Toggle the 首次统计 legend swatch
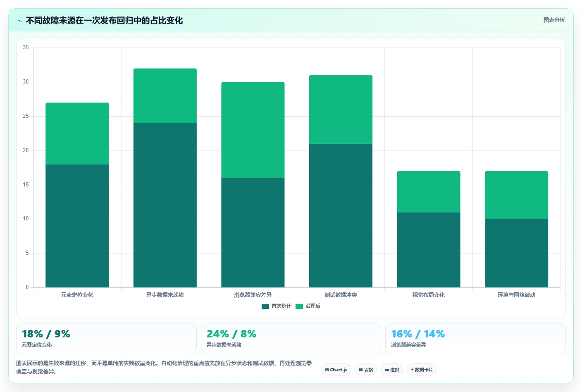 pos(265,306)
